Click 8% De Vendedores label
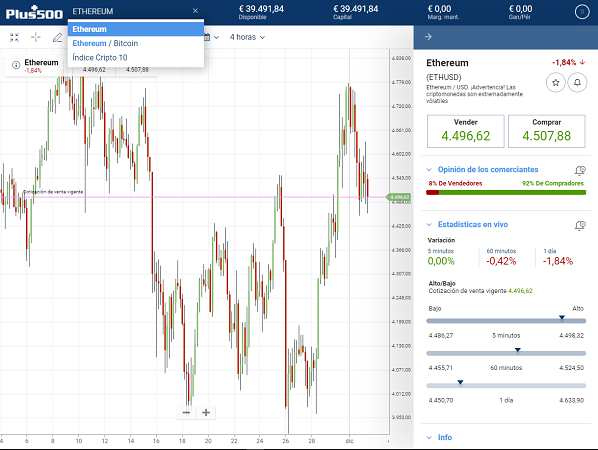Image resolution: width=598 pixels, height=450 pixels. click(x=455, y=183)
